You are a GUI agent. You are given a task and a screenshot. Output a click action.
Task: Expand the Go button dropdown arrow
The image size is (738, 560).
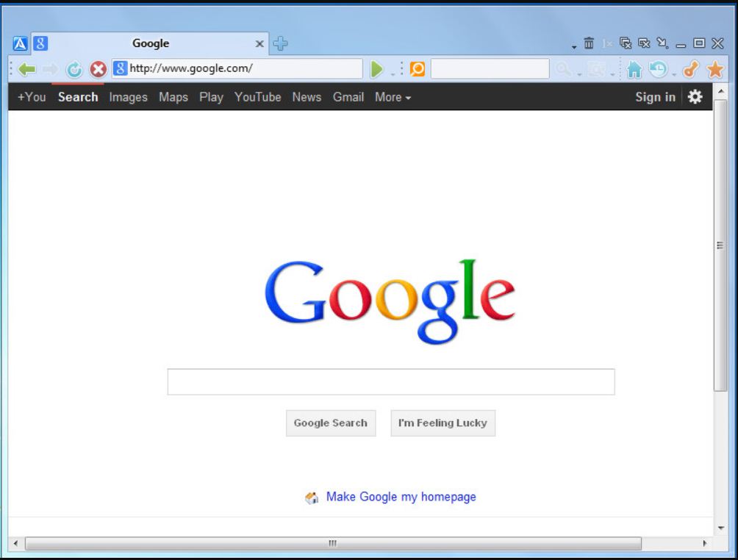pyautogui.click(x=393, y=74)
